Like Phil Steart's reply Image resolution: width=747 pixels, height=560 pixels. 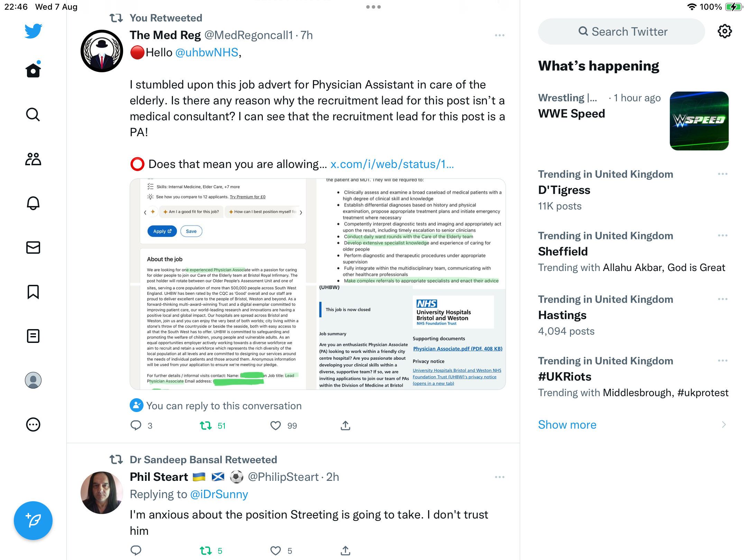(276, 551)
